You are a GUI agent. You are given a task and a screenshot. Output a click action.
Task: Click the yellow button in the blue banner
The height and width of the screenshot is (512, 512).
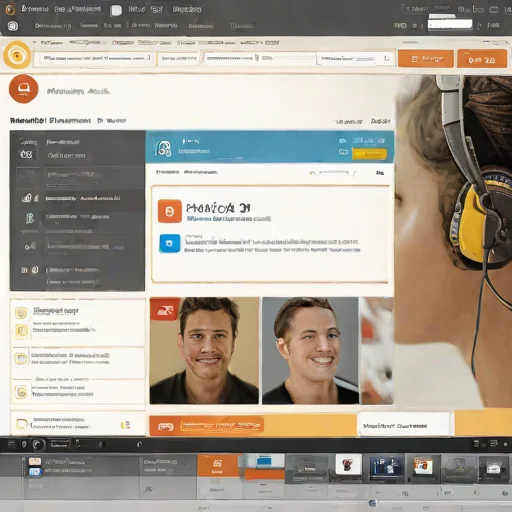[369, 154]
